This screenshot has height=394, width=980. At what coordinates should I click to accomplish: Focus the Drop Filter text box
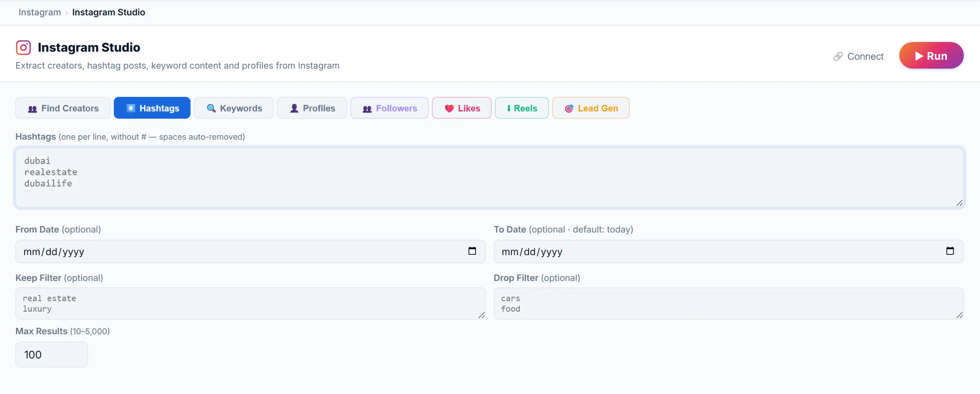click(x=729, y=304)
